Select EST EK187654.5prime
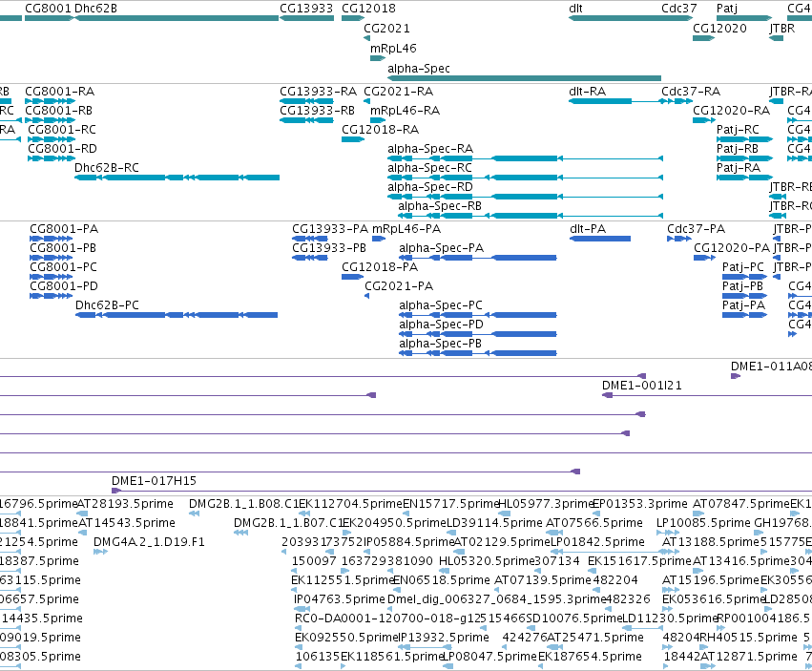812x671 pixels. [590, 657]
